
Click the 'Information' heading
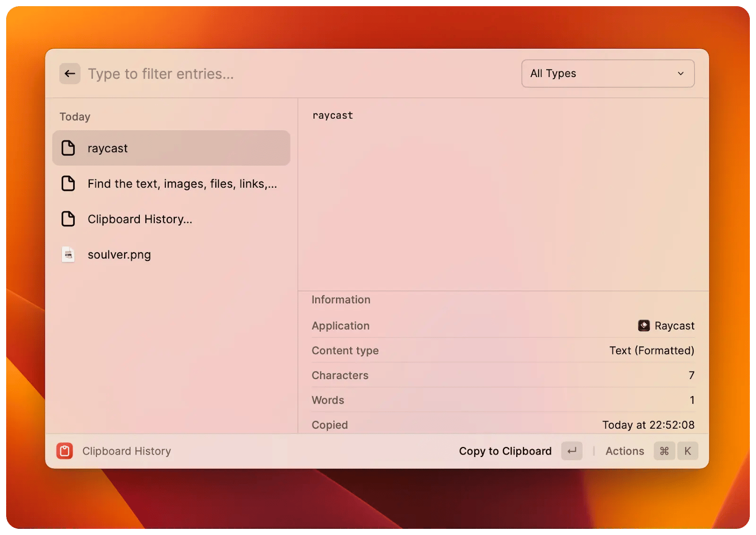coord(341,300)
